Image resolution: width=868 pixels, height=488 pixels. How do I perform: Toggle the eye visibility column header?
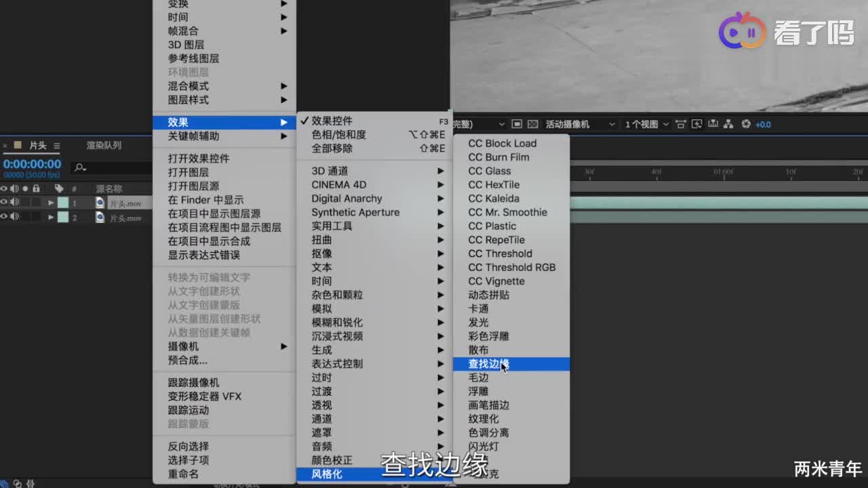pos(4,187)
